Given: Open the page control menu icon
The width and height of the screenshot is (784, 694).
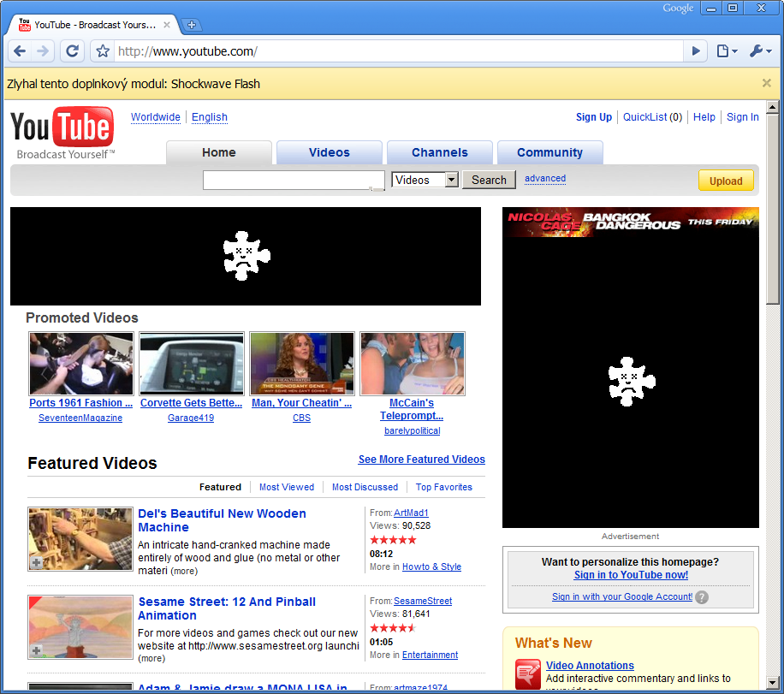Looking at the screenshot, I should click(727, 51).
